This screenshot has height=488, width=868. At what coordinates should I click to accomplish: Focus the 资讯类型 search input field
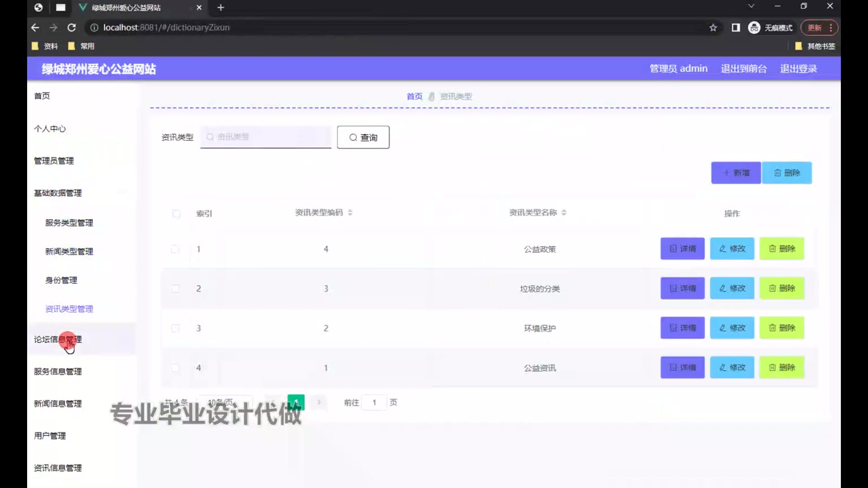(x=267, y=137)
